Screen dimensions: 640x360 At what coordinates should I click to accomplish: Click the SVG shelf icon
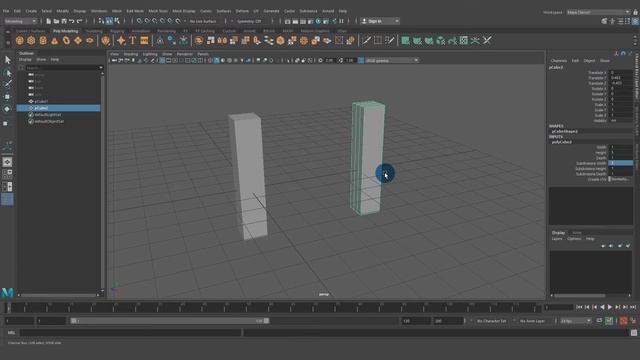pos(144,40)
